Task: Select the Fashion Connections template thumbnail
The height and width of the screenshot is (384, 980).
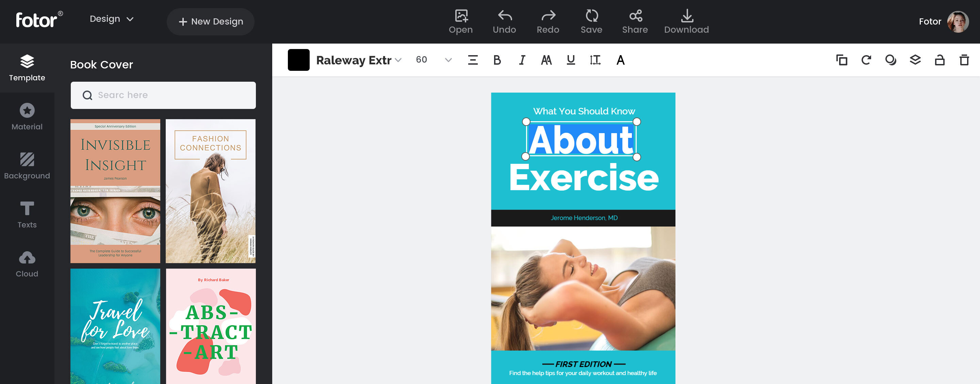Action: click(x=210, y=191)
